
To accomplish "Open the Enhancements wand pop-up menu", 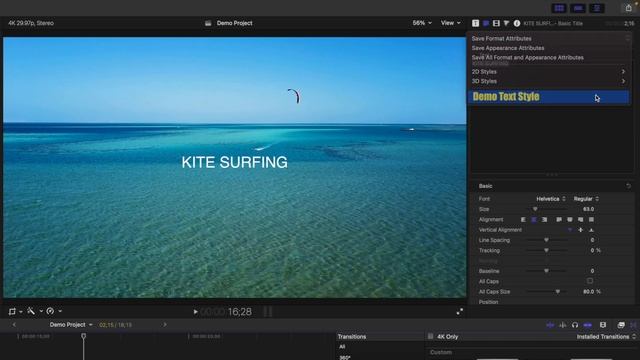I will [34, 311].
